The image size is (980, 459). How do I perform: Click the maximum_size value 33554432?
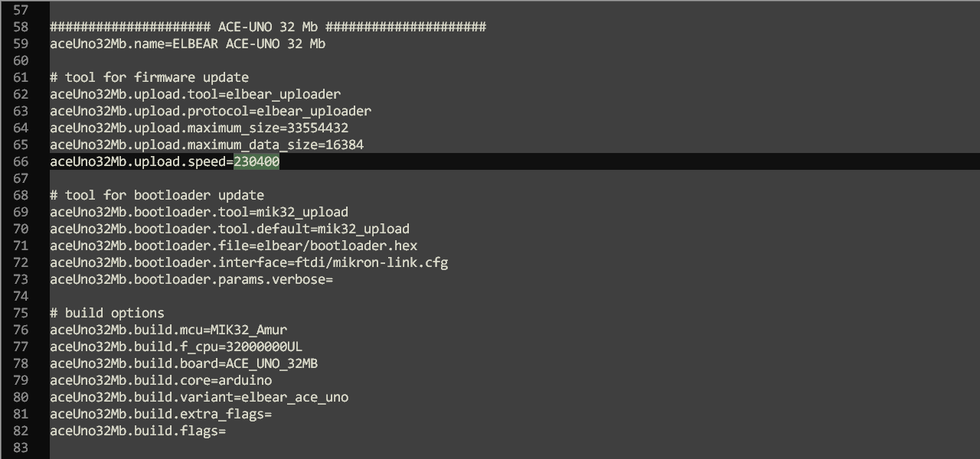(318, 128)
